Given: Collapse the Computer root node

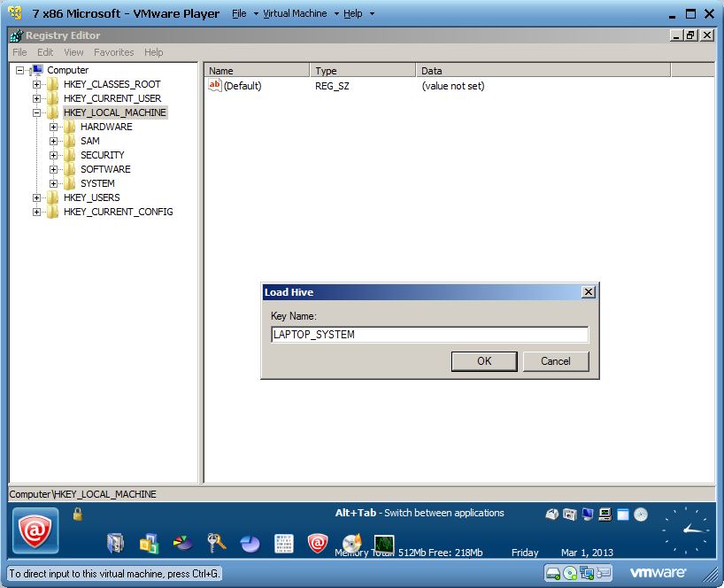Looking at the screenshot, I should (19, 70).
